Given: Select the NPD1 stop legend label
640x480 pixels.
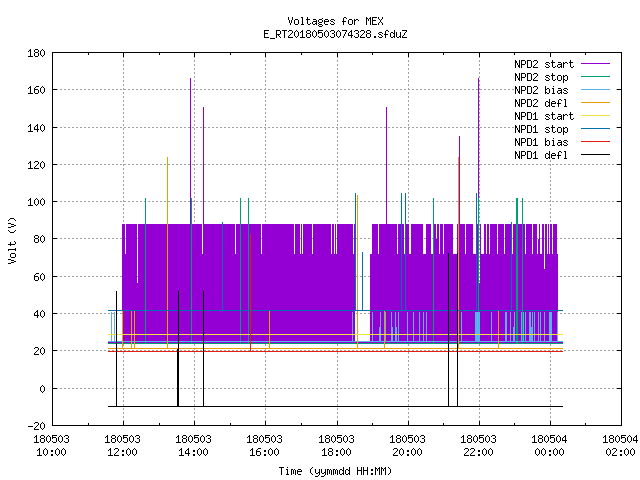Looking at the screenshot, I should tap(541, 129).
